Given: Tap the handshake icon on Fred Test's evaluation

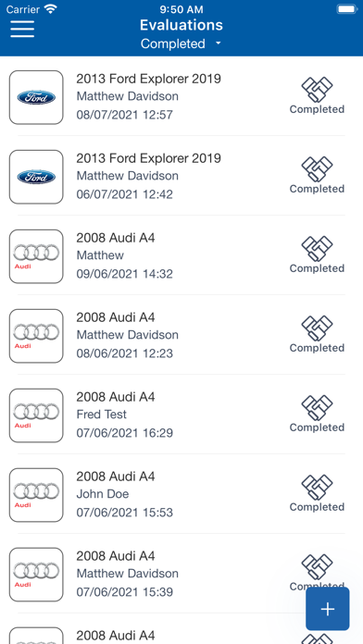Looking at the screenshot, I should tap(317, 407).
